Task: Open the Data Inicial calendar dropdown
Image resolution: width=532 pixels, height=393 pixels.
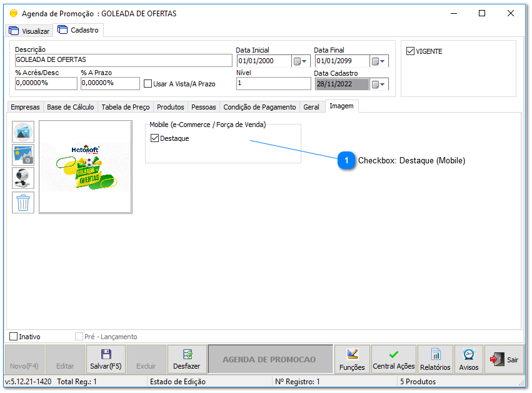Action: point(301,61)
